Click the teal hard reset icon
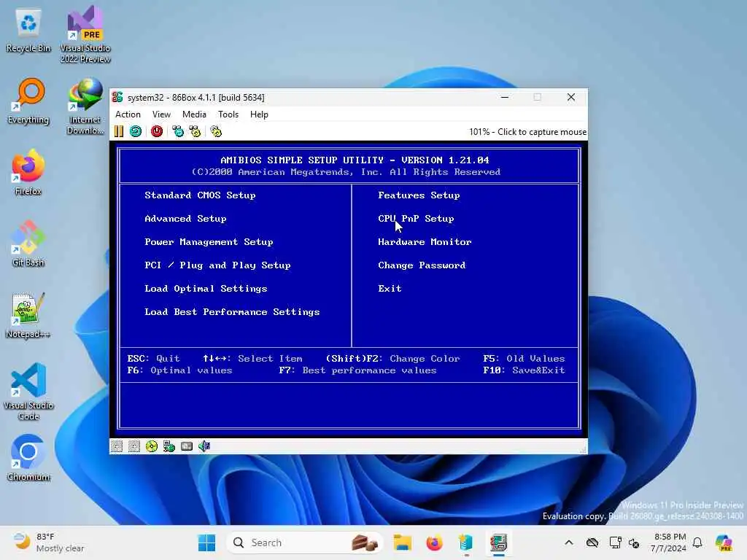This screenshot has width=747, height=560. pyautogui.click(x=136, y=131)
